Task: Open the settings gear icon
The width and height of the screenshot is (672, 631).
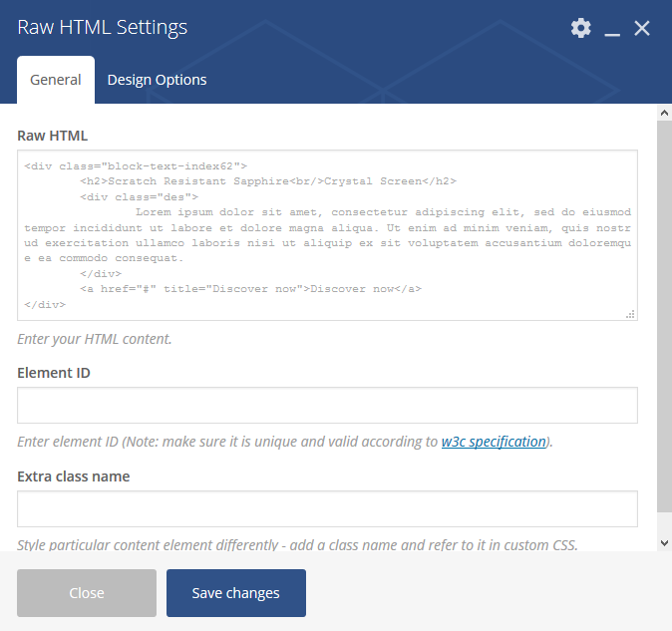Action: pyautogui.click(x=580, y=28)
